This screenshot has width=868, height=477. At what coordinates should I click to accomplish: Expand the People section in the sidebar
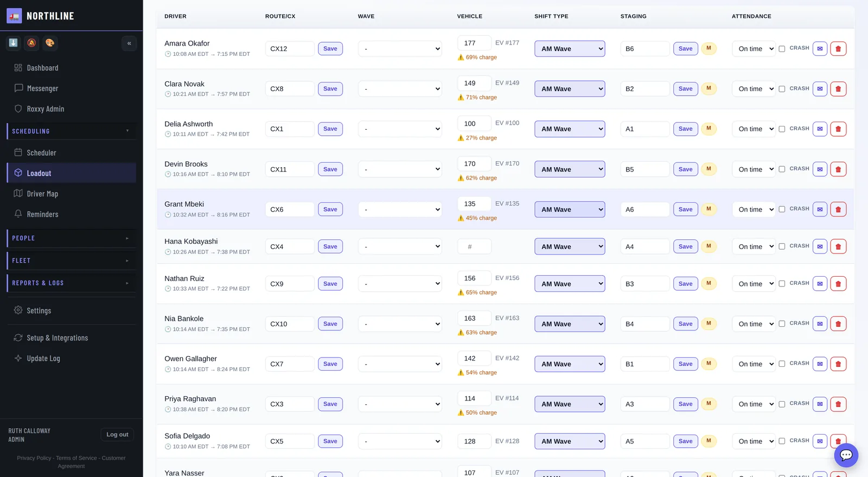pos(72,238)
